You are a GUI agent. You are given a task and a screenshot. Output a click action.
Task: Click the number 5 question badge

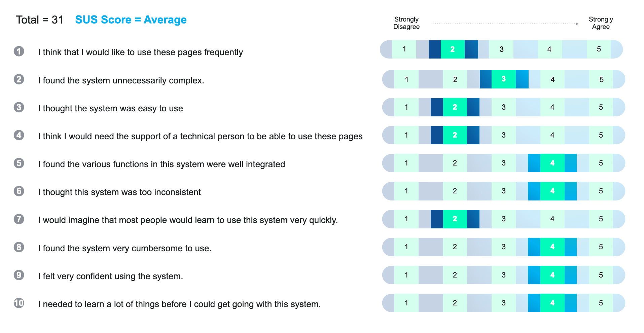click(x=19, y=163)
